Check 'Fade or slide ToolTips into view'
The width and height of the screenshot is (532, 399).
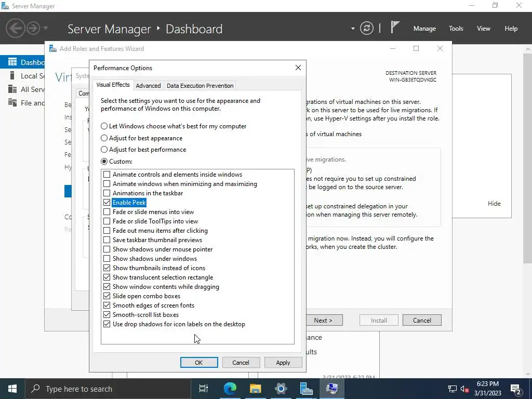pyautogui.click(x=107, y=221)
